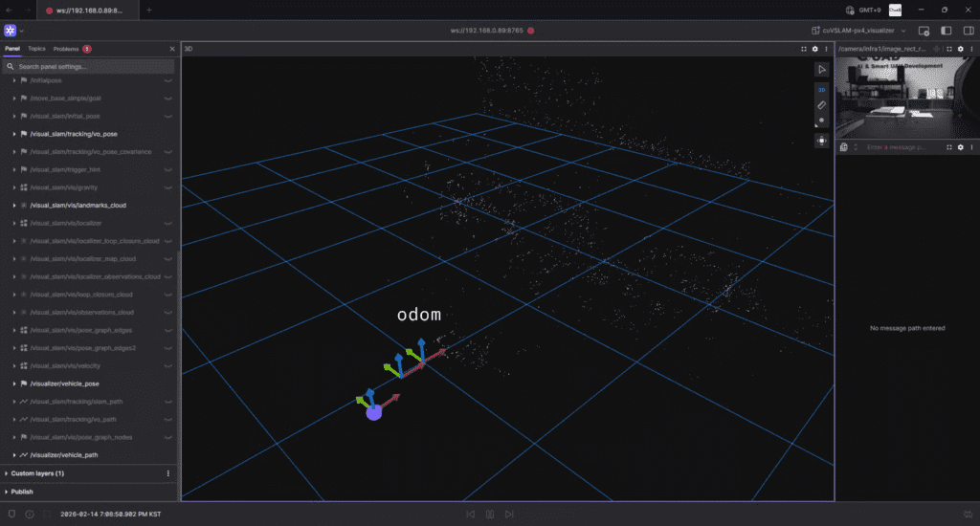The height and width of the screenshot is (526, 980).
Task: Toggle the 3D camera mode button
Action: [x=821, y=89]
